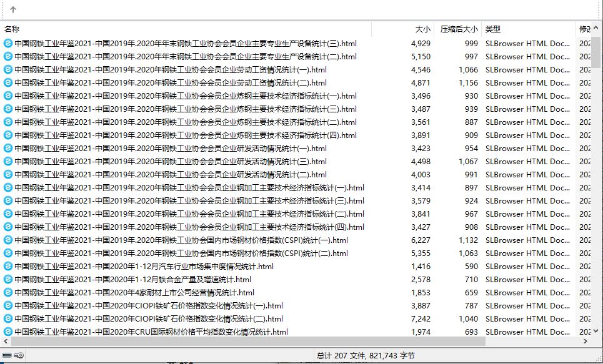Click the compressed size value 710
This screenshot has width=603, height=364.
pos(471,280)
